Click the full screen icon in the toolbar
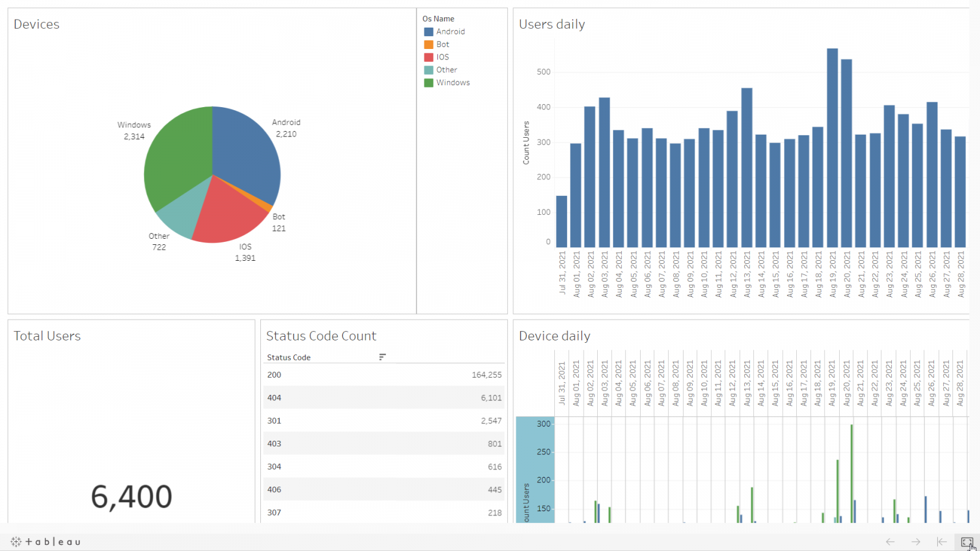 pos(967,542)
